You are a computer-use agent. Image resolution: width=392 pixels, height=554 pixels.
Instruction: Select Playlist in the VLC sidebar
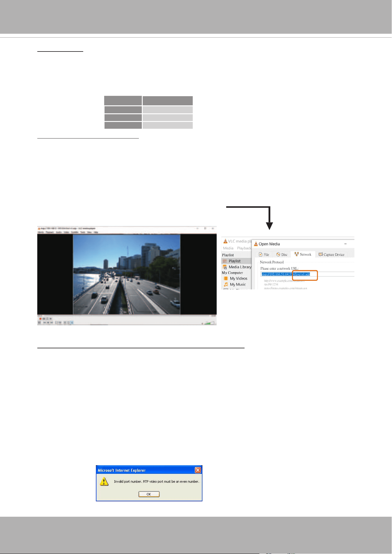(x=236, y=261)
